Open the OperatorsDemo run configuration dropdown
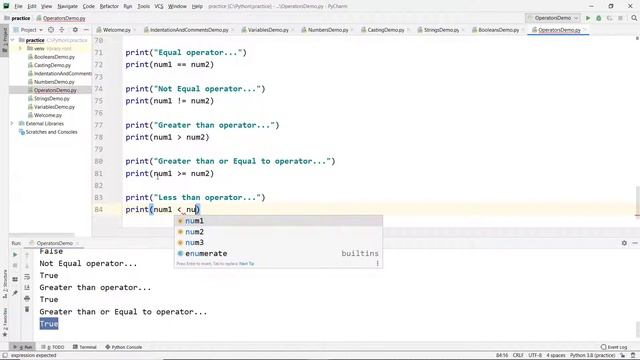This screenshot has height=360, width=640. click(553, 18)
